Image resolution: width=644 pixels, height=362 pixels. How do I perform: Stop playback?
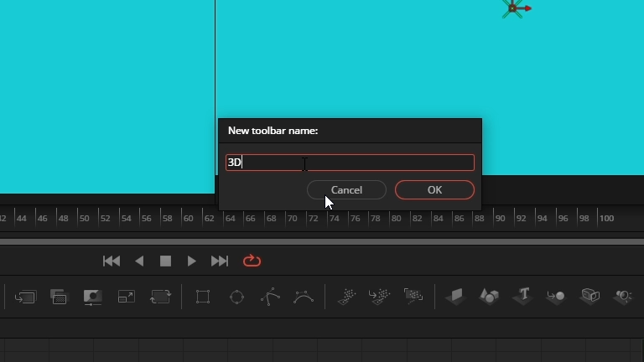[x=165, y=261]
